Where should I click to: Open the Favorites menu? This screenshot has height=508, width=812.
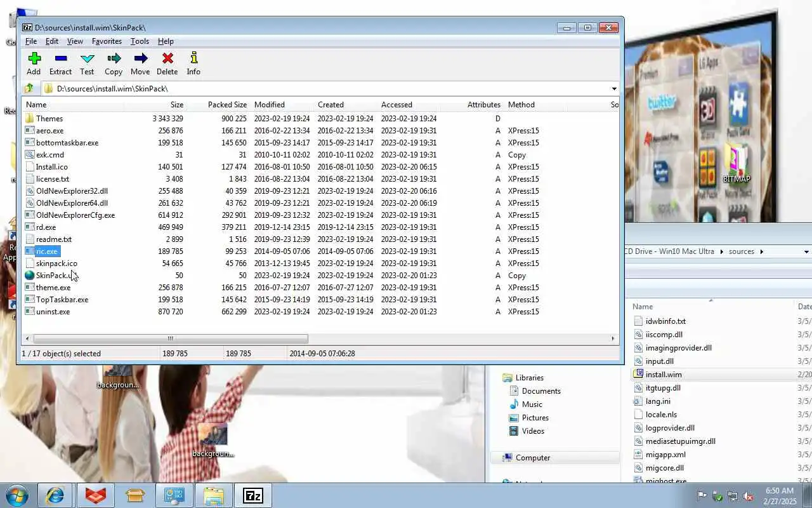[x=107, y=41]
